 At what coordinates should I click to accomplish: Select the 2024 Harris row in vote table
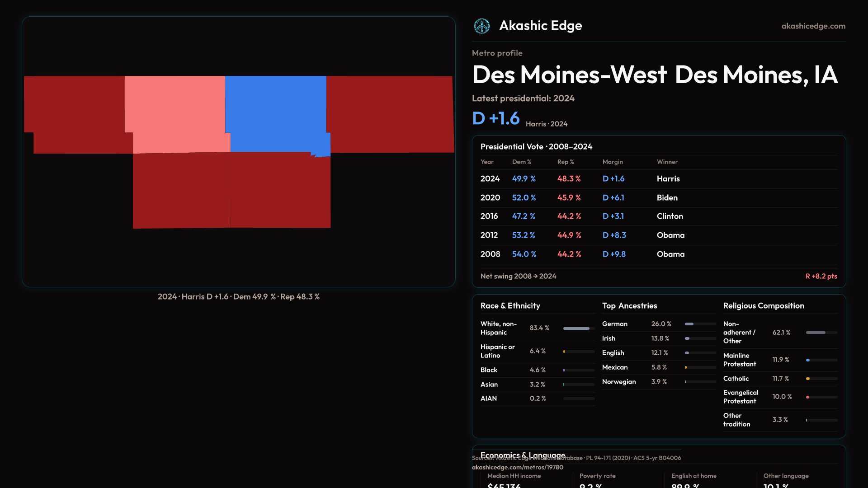coord(658,179)
